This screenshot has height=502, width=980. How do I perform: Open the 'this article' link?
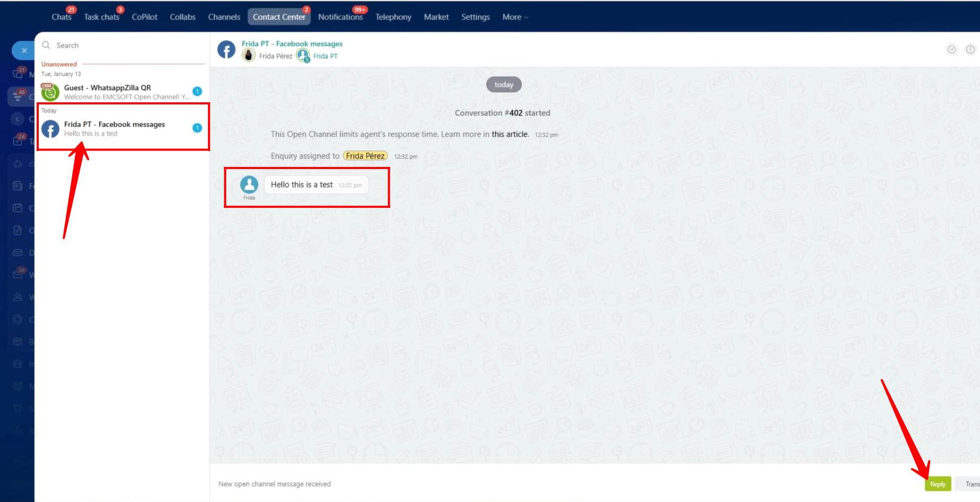[510, 134]
